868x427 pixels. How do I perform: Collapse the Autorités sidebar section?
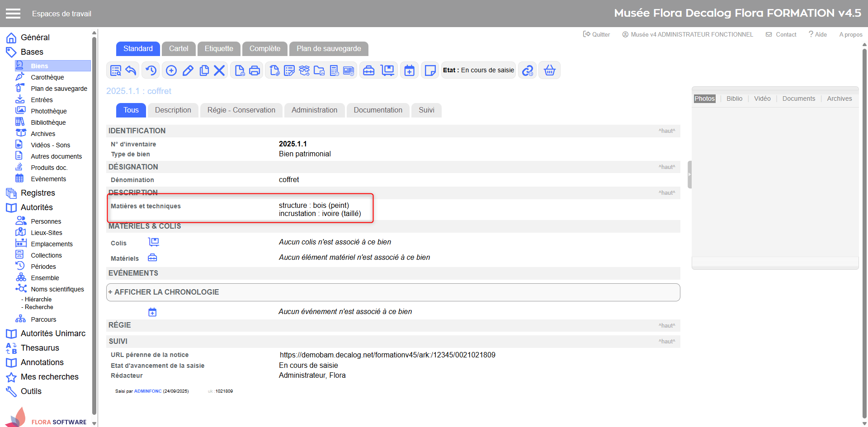tap(36, 207)
